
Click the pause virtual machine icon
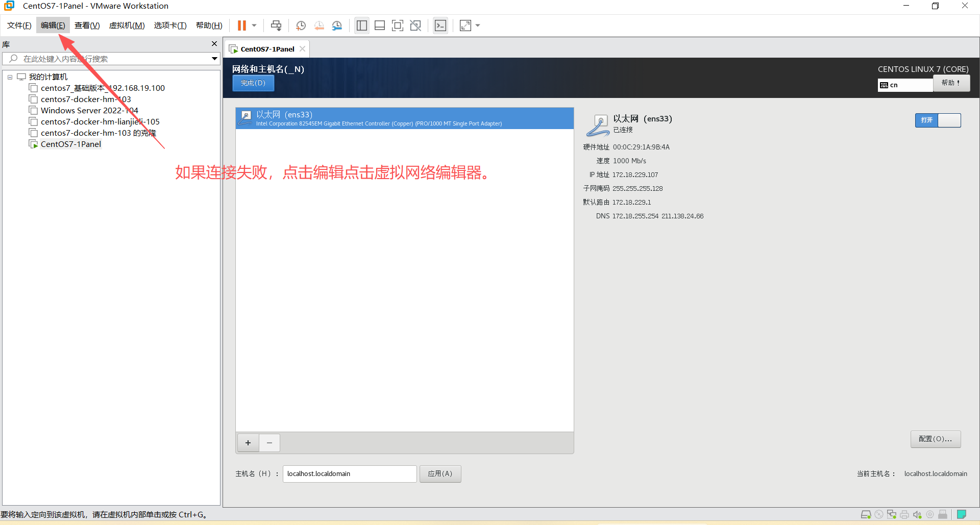pos(242,26)
